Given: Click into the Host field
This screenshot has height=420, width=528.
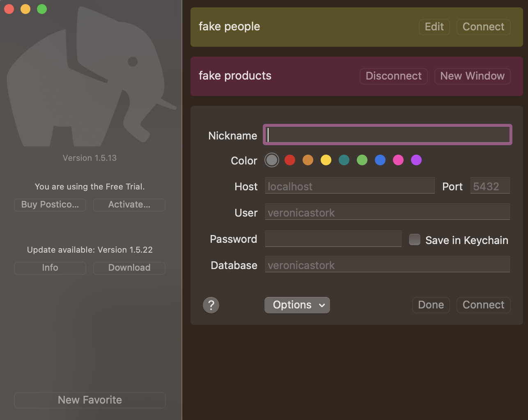Looking at the screenshot, I should pyautogui.click(x=350, y=185).
